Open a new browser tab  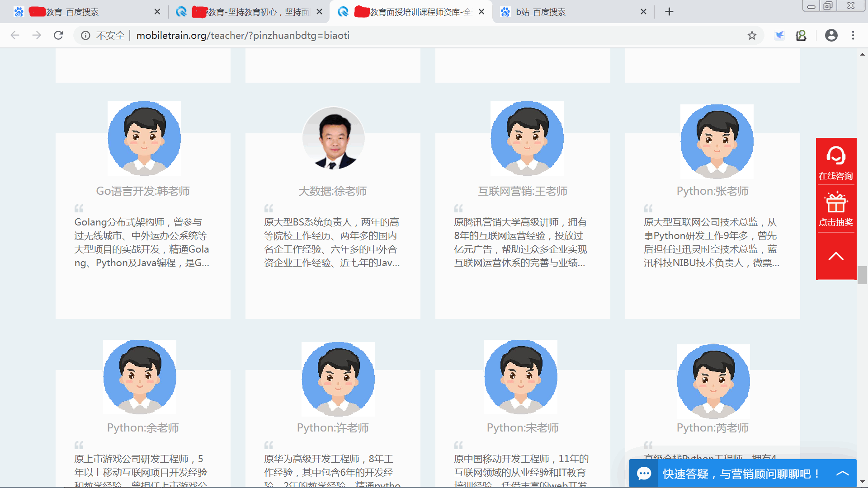tap(669, 12)
